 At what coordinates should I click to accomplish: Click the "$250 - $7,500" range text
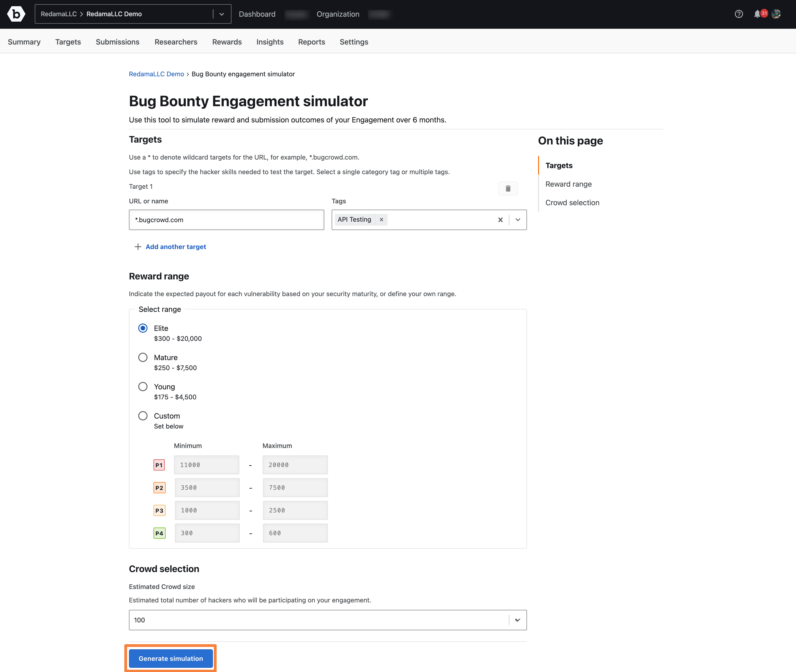[x=175, y=368]
